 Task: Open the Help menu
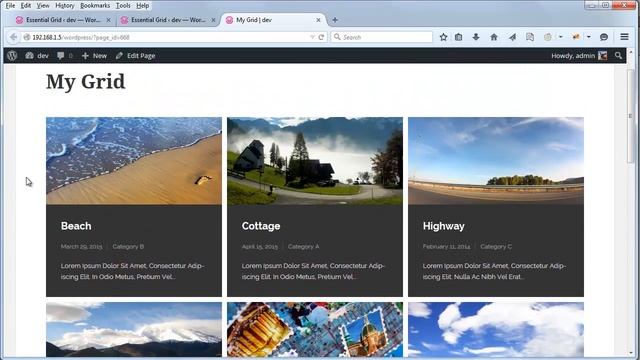[142, 5]
